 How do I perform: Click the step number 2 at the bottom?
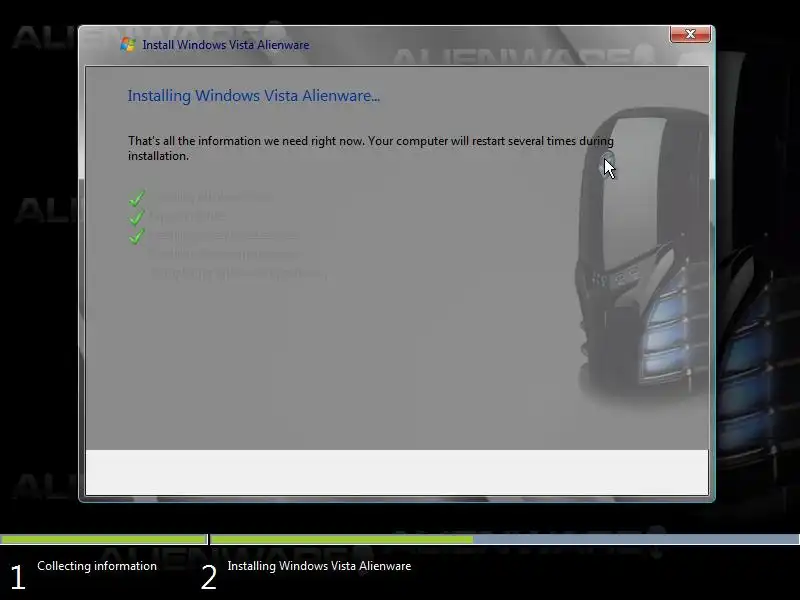pyautogui.click(x=209, y=578)
